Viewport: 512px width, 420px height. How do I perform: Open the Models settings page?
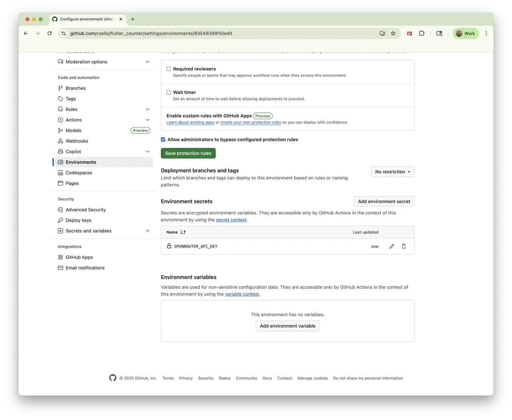pyautogui.click(x=74, y=130)
